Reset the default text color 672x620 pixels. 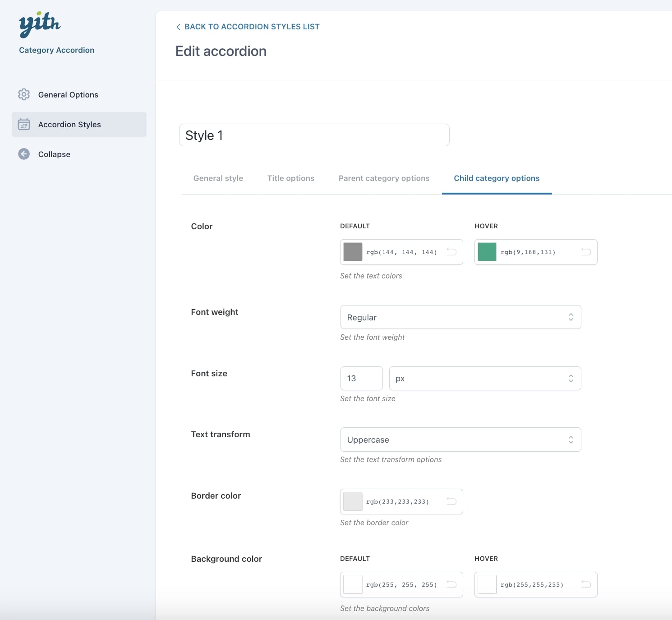coord(451,252)
